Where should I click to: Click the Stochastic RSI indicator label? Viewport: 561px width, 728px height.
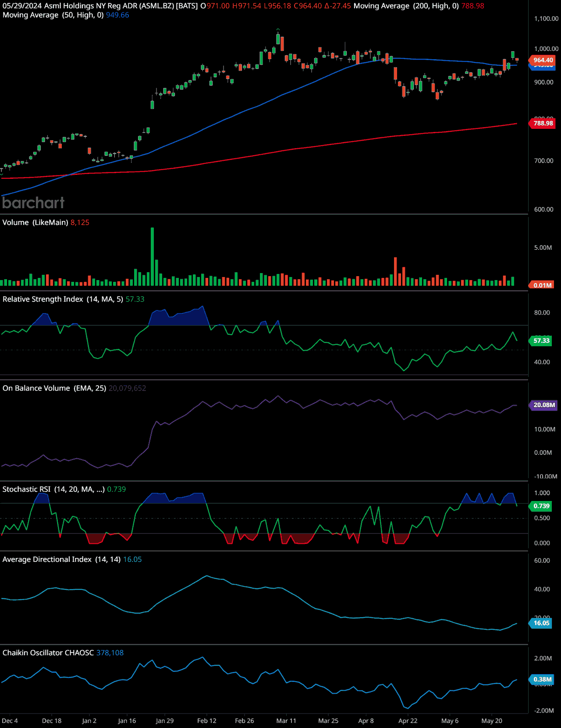pos(26,489)
